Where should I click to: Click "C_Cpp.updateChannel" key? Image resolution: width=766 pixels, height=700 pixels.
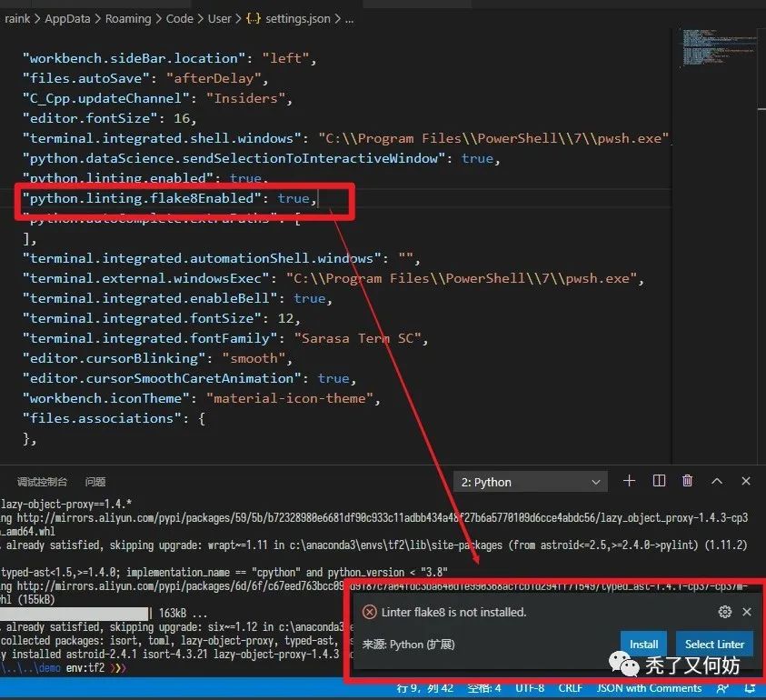105,98
